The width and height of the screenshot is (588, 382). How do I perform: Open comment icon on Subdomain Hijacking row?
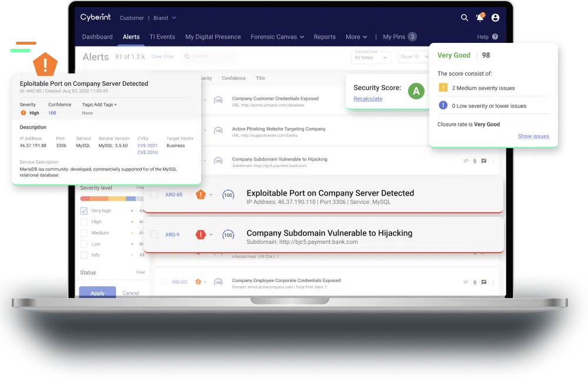pos(483,160)
